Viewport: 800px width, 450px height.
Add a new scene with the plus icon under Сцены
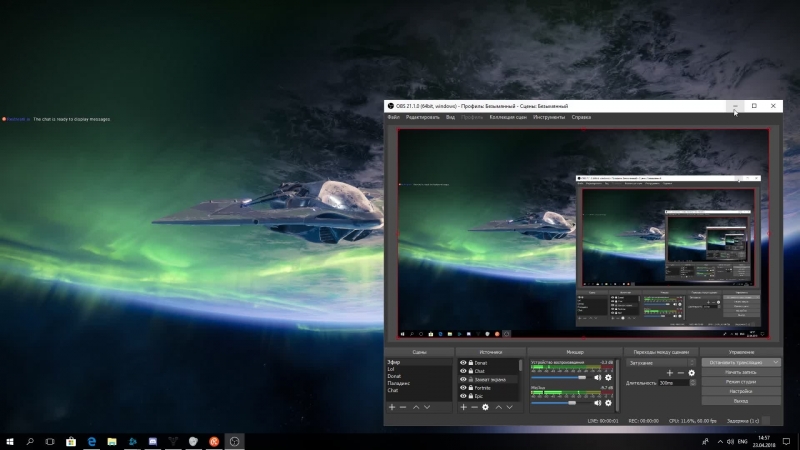tap(392, 407)
